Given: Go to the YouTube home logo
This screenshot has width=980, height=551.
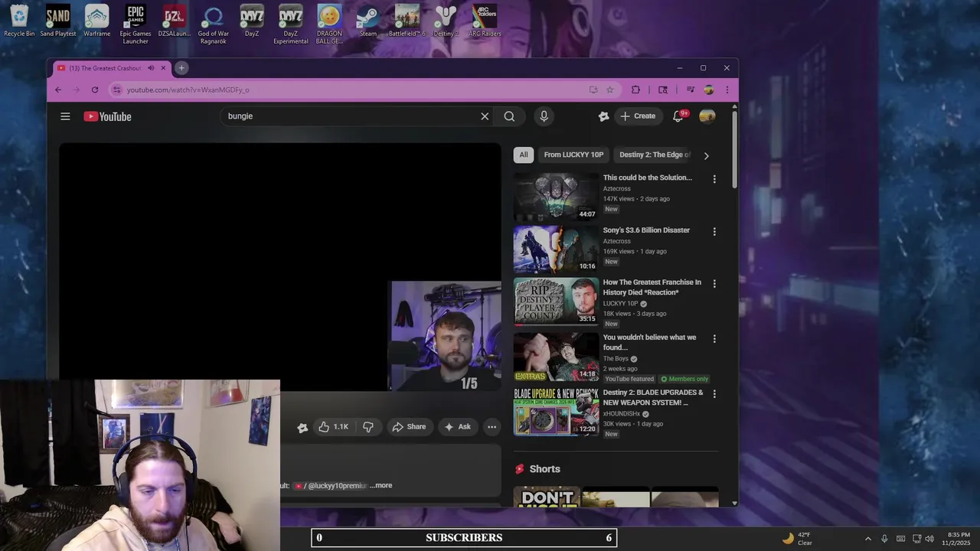Looking at the screenshot, I should coord(107,116).
